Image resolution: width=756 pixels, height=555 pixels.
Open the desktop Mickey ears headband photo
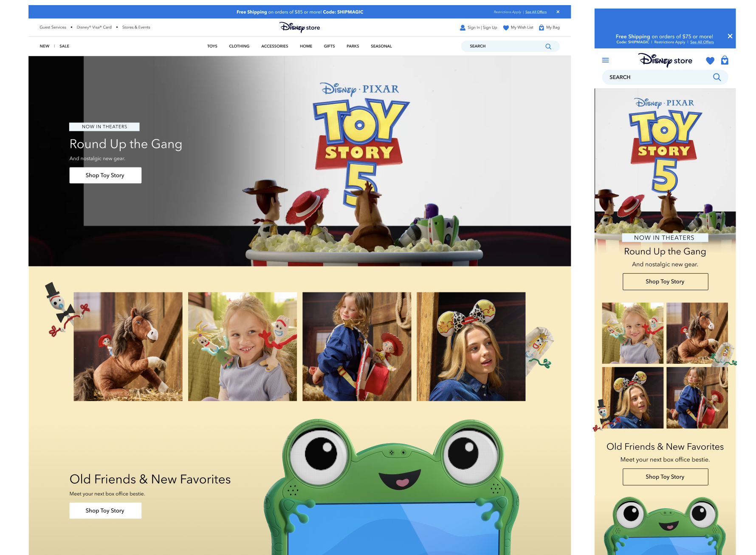(471, 346)
